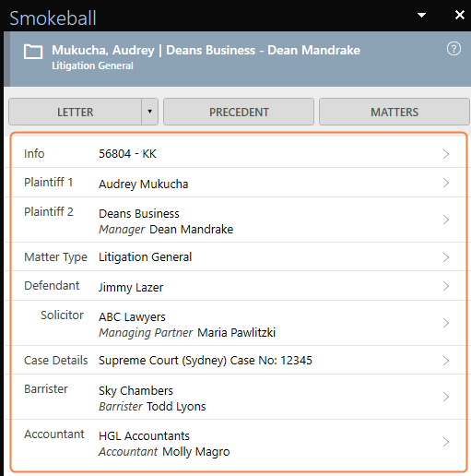The height and width of the screenshot is (476, 471).
Task: Click Litigation General subtitle in header
Action: tap(92, 65)
